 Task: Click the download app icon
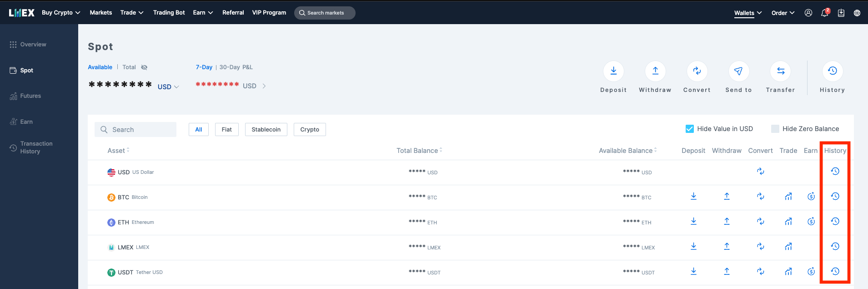click(841, 13)
